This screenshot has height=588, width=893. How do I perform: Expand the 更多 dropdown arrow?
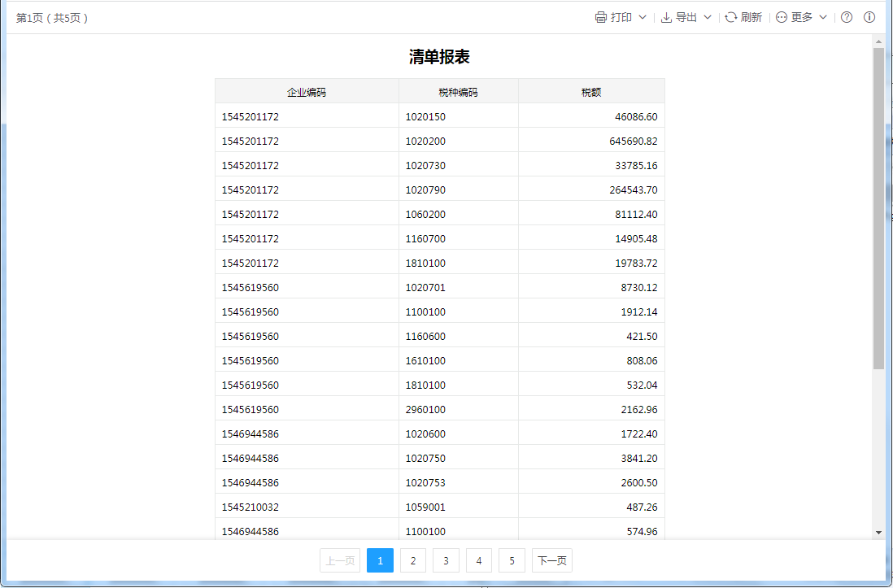point(823,17)
